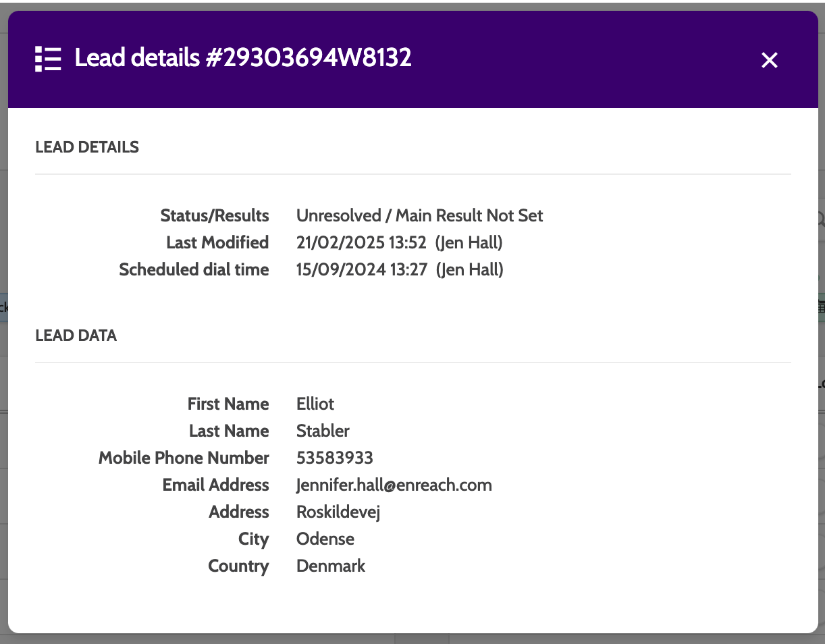Viewport: 825px width, 644px height.
Task: Click the Status/Results field label
Action: pyautogui.click(x=215, y=216)
